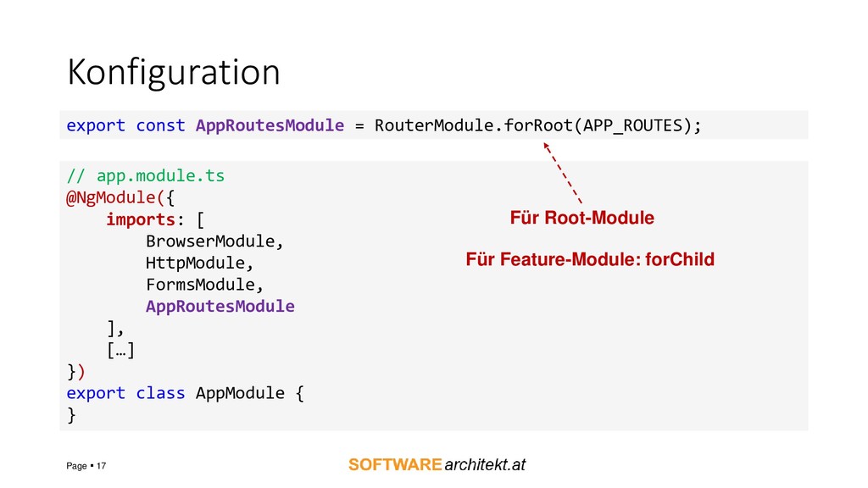The height and width of the screenshot is (488, 868).
Task: Click purple 'AppRoutesModule' inside imports array
Action: point(220,306)
